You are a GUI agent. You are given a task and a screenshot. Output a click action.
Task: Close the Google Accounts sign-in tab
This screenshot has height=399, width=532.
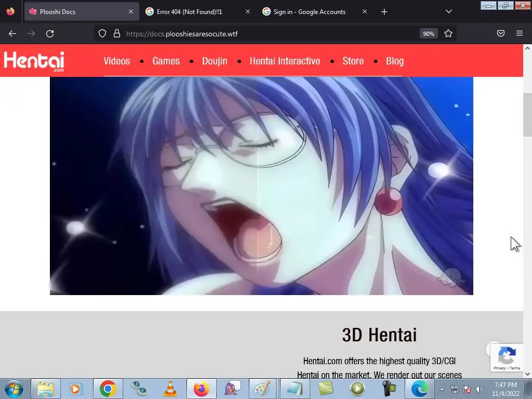[x=365, y=12]
